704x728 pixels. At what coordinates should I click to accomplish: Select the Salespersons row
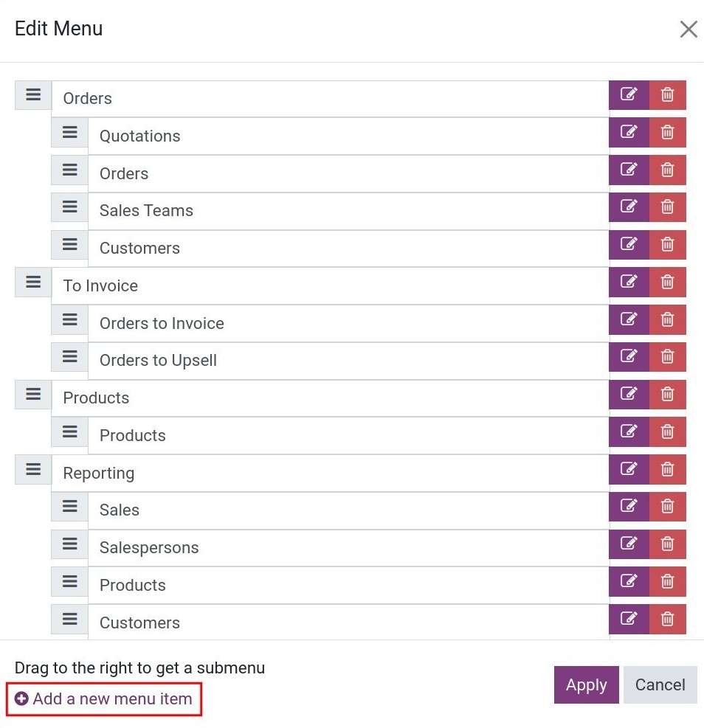348,548
